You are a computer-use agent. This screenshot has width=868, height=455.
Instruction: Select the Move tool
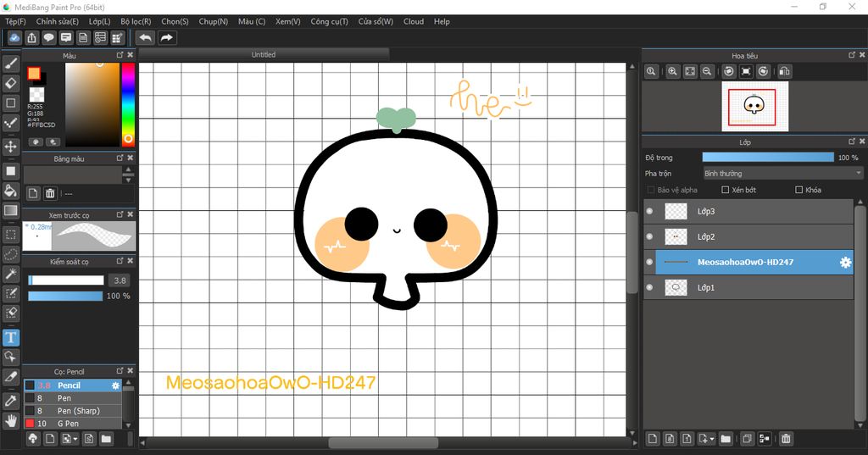10,147
